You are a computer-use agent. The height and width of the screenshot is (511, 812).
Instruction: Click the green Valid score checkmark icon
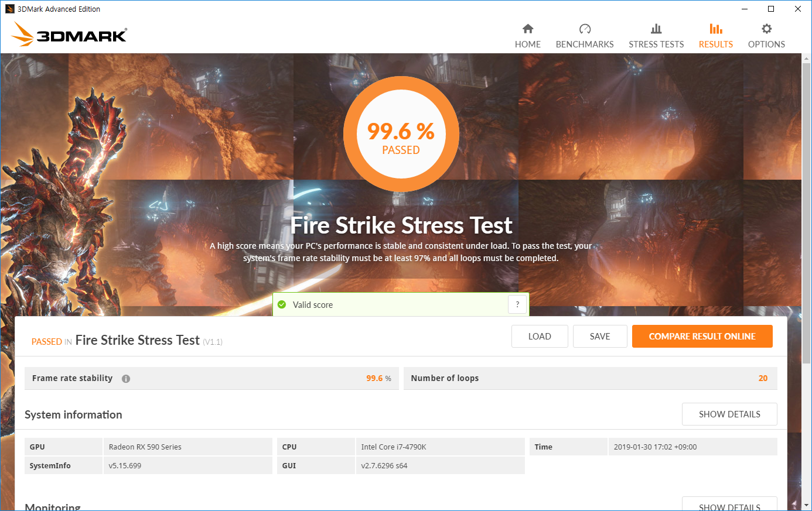282,305
